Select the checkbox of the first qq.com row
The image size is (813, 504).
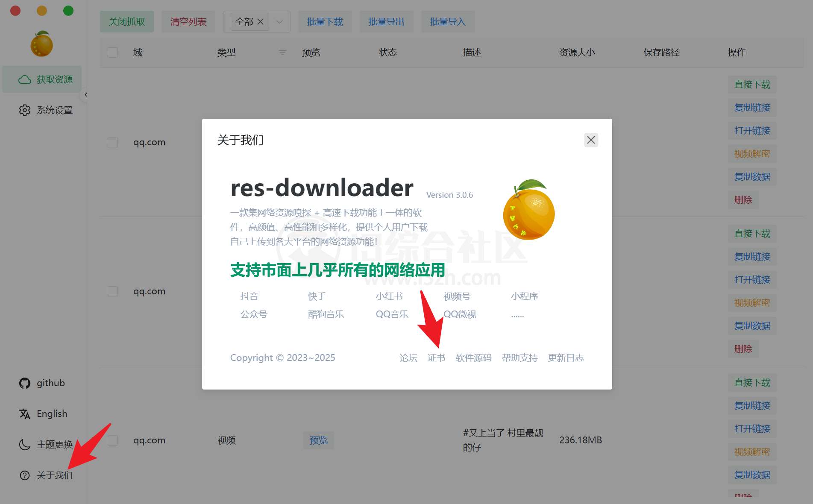click(x=112, y=142)
